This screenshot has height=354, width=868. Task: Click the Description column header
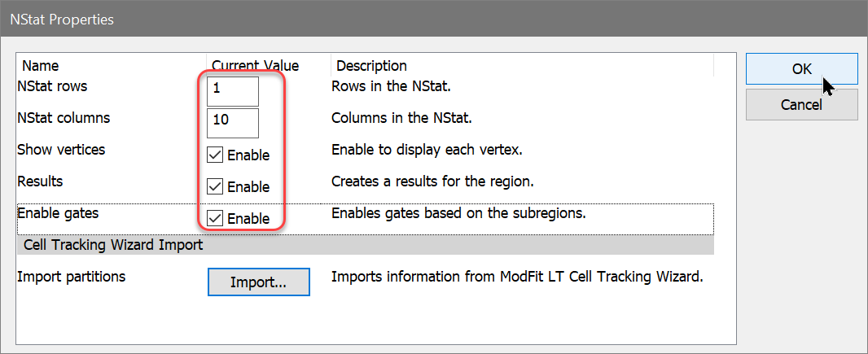tap(371, 66)
